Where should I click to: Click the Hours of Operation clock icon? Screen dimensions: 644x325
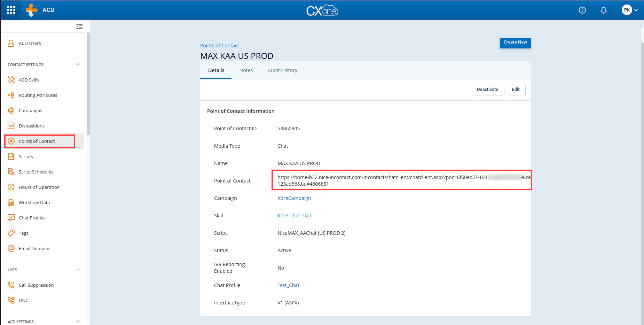pyautogui.click(x=11, y=187)
